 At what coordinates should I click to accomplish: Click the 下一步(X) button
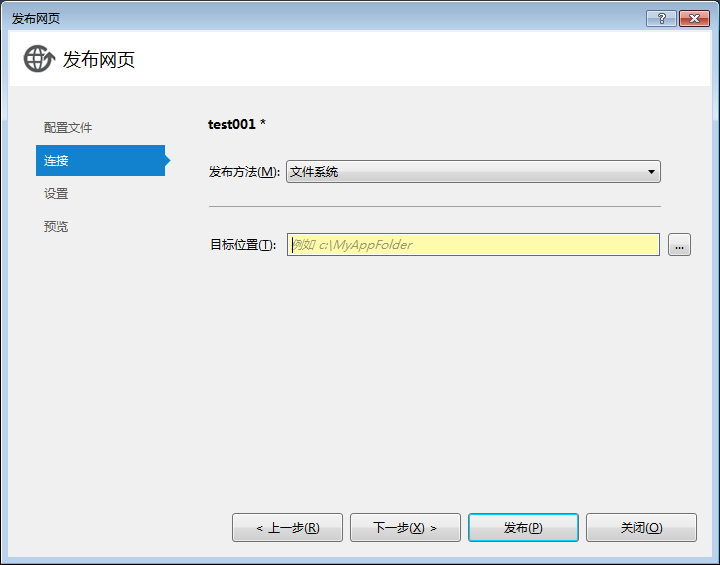(405, 528)
